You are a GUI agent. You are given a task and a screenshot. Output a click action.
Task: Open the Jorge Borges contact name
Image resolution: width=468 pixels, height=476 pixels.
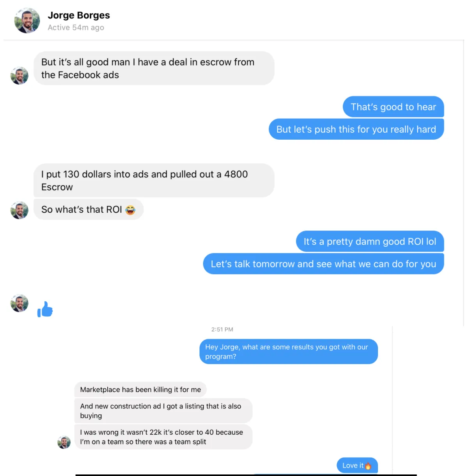point(79,15)
